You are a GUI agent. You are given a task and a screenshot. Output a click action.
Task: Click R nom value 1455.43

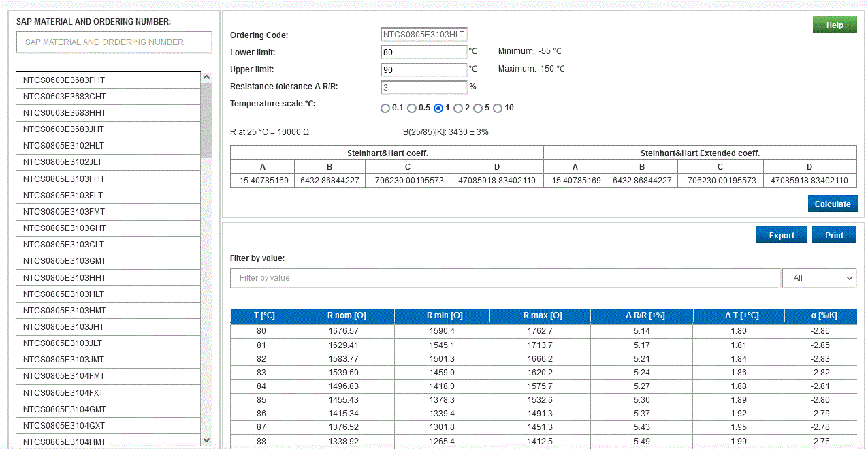pyautogui.click(x=343, y=400)
